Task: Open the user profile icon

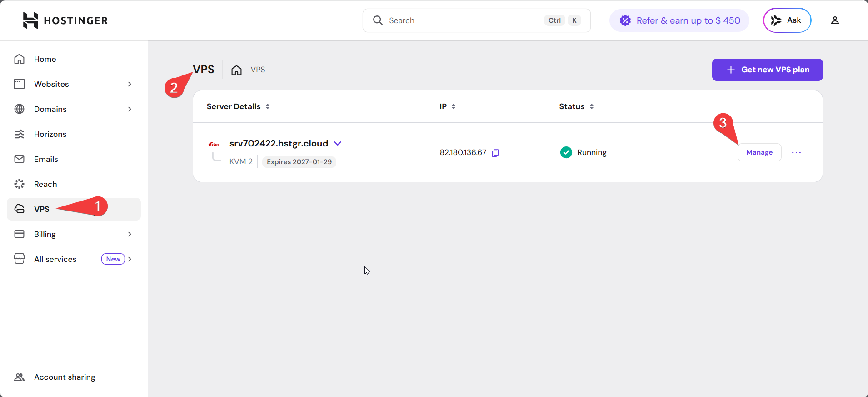Action: tap(835, 20)
